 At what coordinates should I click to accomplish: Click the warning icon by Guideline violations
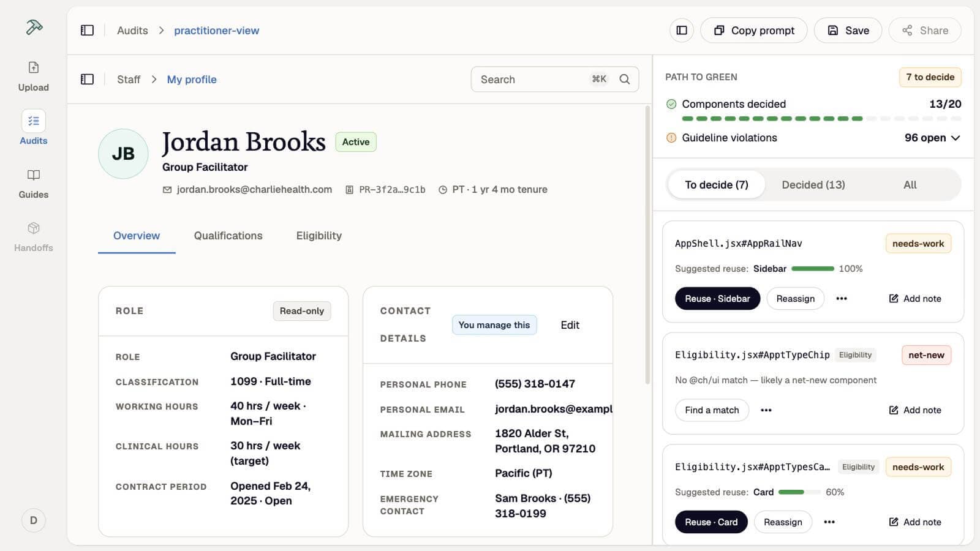pos(671,138)
